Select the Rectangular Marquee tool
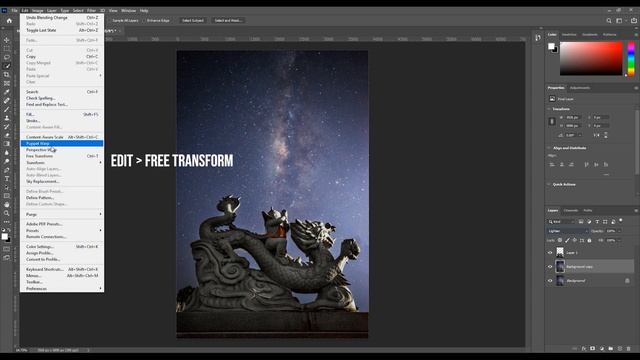Image resolution: width=640 pixels, height=360 pixels. tap(7, 49)
